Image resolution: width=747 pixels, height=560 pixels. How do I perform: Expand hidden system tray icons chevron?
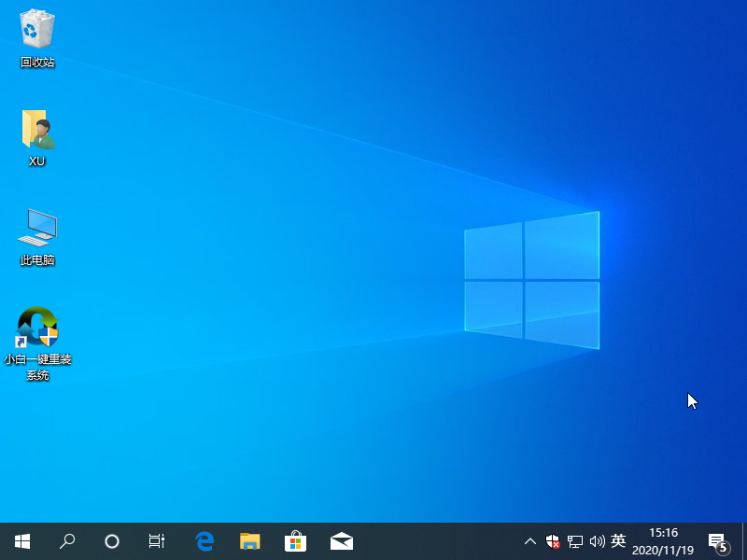[530, 541]
